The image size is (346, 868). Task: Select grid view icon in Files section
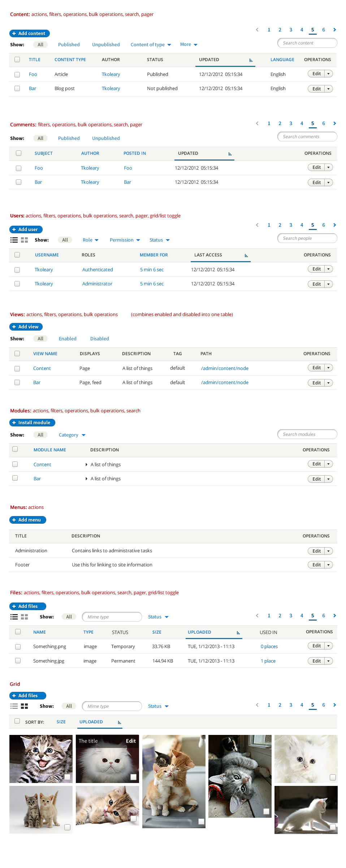[25, 617]
